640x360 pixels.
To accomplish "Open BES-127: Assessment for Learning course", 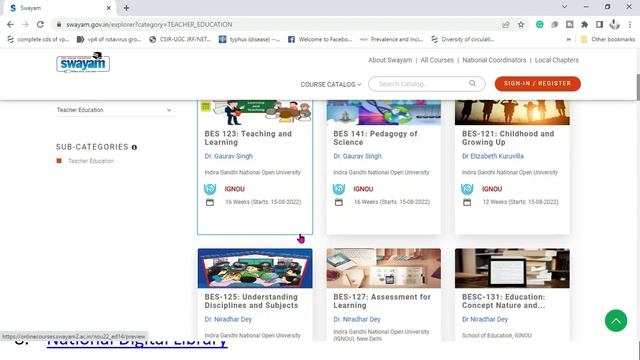I will 382,301.
